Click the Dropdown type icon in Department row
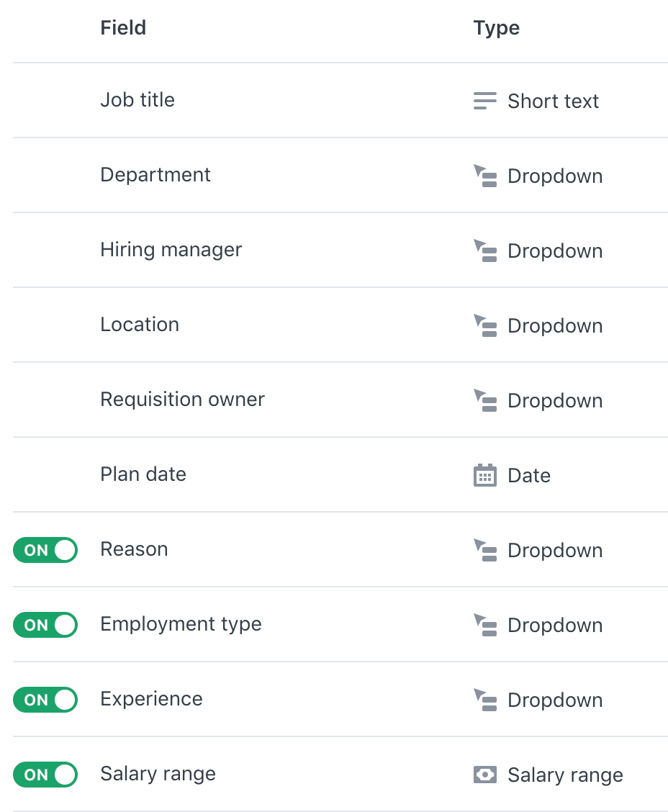 485,176
